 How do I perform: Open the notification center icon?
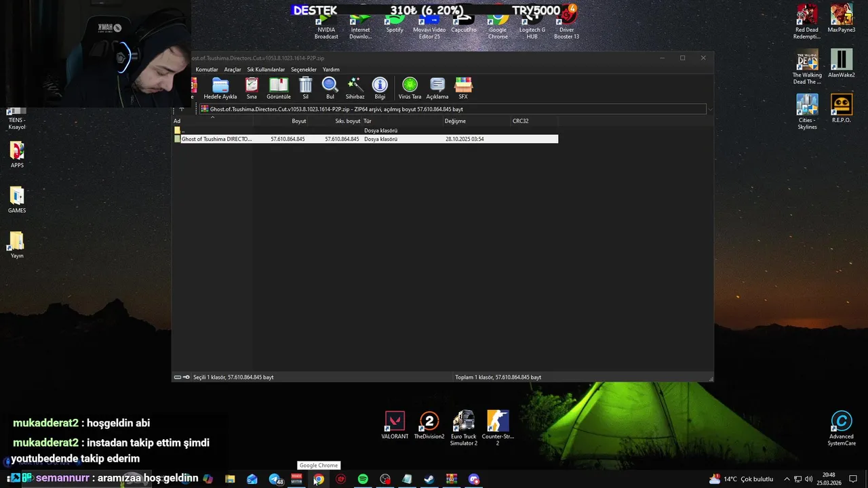pos(853,479)
